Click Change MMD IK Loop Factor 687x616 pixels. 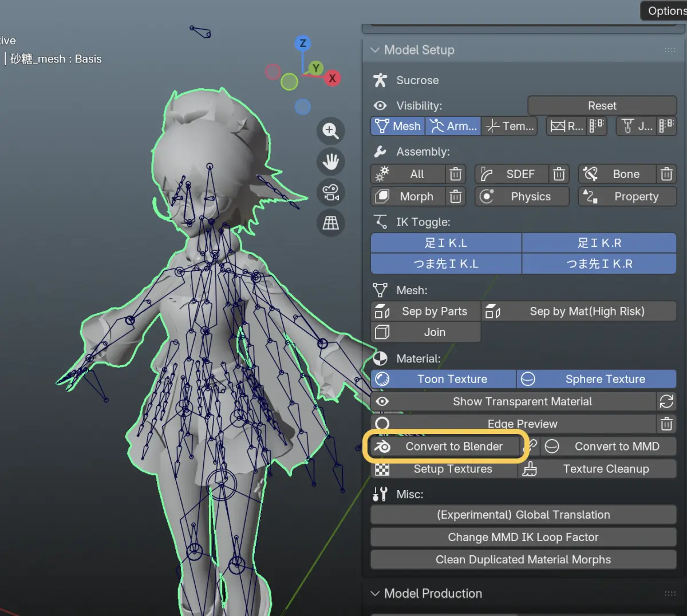pyautogui.click(x=523, y=537)
